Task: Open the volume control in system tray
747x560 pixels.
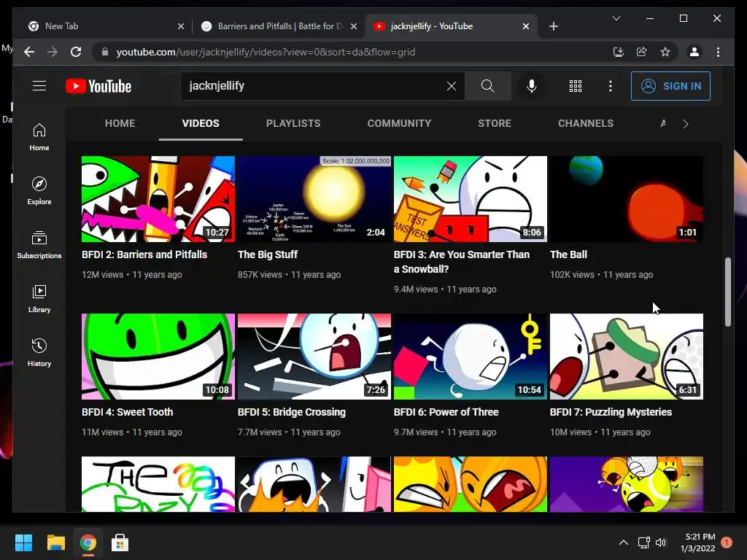Action: 661,542
